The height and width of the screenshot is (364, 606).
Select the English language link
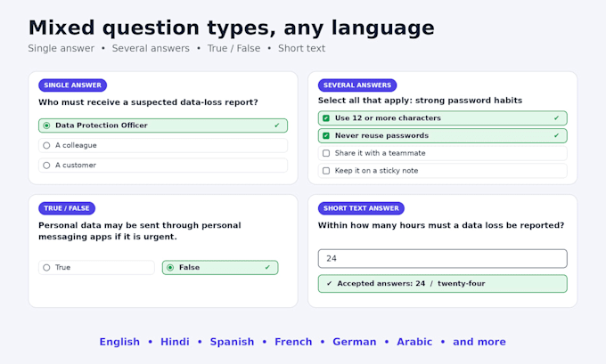pos(119,342)
